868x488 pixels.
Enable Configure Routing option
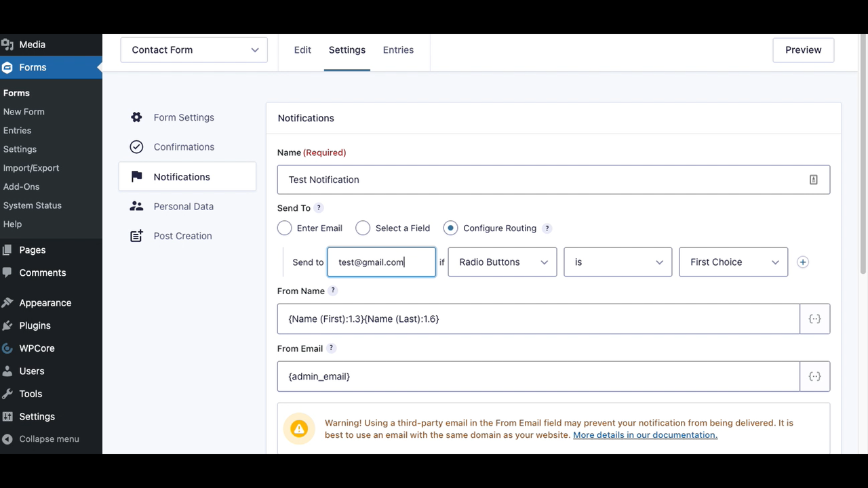[450, 228]
